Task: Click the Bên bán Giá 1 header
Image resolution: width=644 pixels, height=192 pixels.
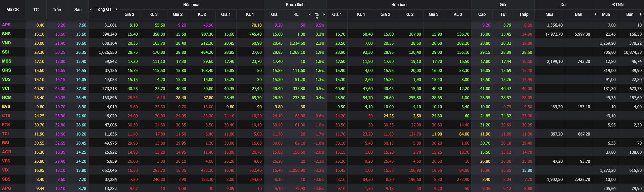Action: 337,14
